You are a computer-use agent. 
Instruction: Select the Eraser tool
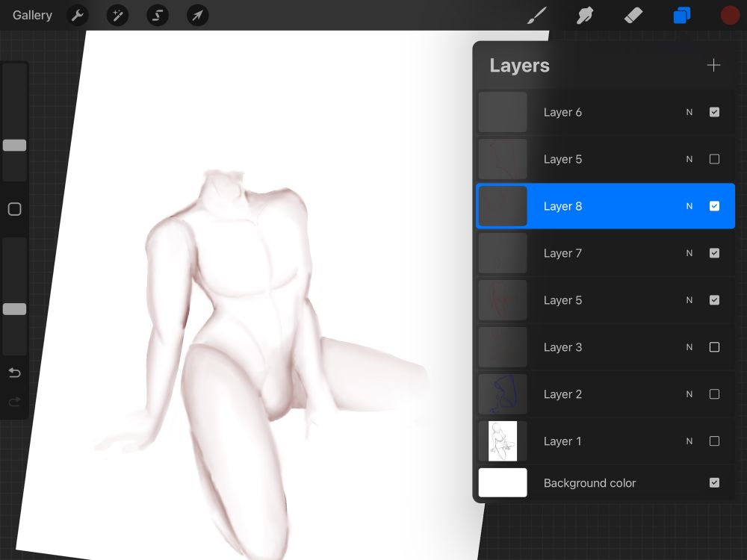point(633,15)
